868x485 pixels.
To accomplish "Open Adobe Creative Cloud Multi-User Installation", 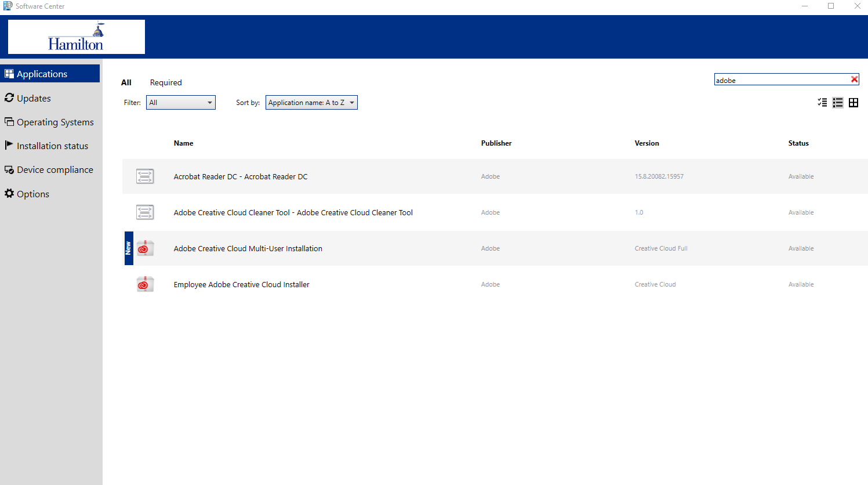I will (x=248, y=248).
